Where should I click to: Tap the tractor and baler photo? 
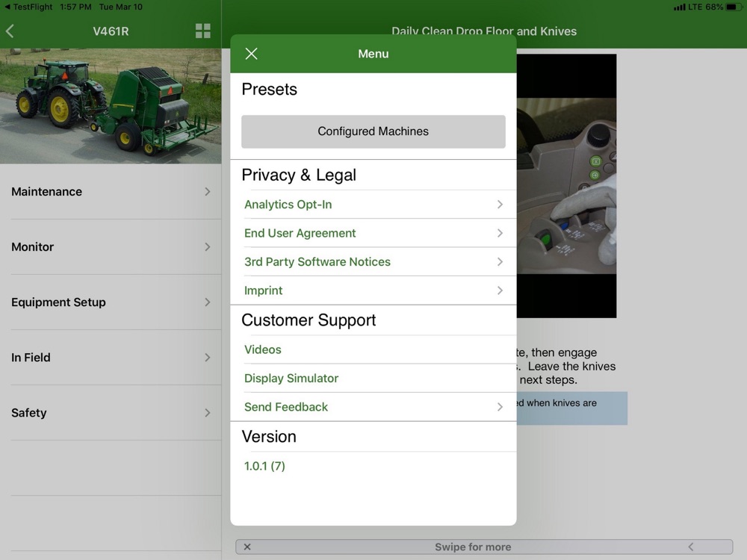tap(111, 106)
